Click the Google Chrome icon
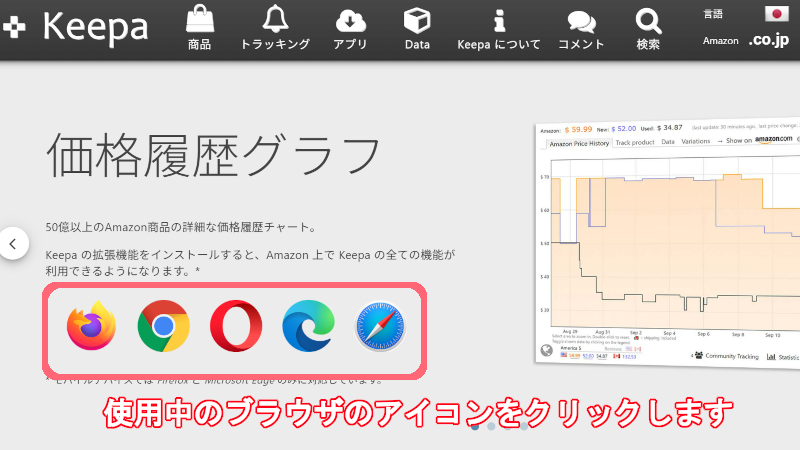 pyautogui.click(x=163, y=327)
